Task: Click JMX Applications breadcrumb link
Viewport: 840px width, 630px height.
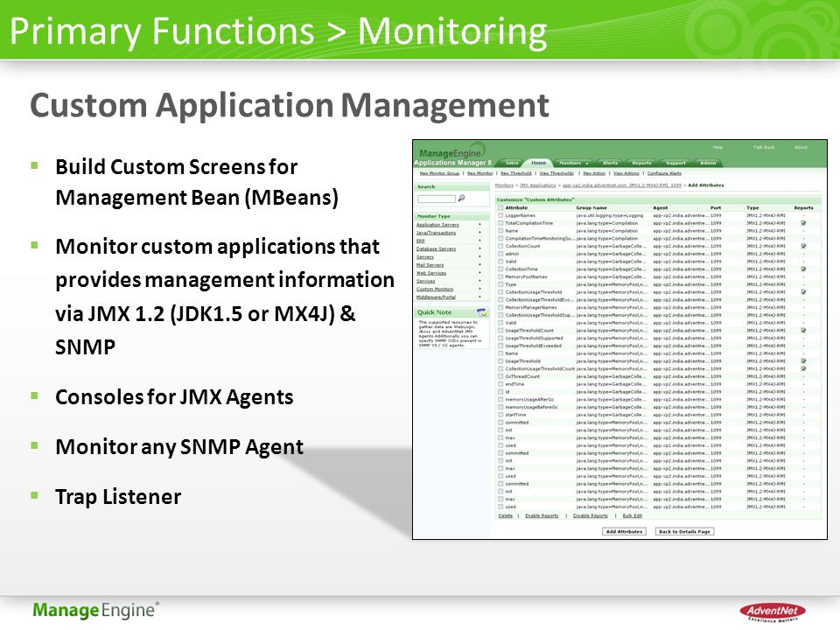Action: click(538, 185)
